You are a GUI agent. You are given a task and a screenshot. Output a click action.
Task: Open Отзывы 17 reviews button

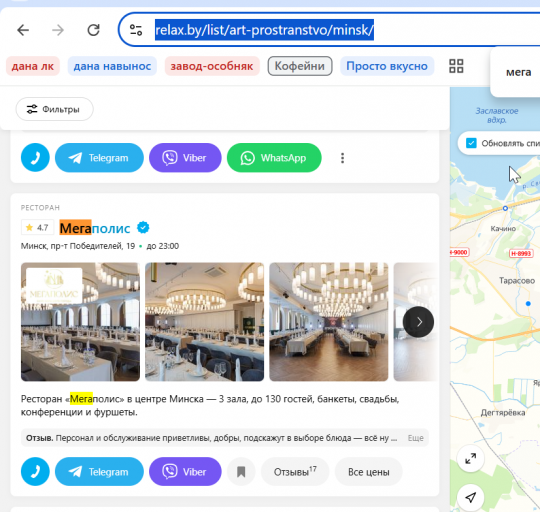(295, 471)
